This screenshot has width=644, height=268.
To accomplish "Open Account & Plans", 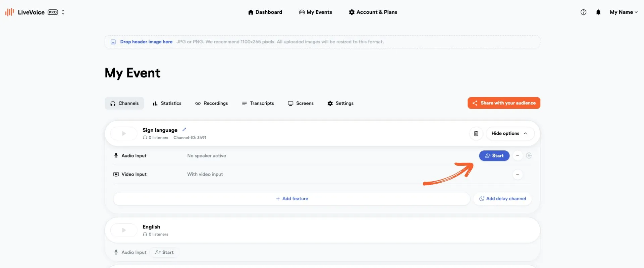I will 373,12.
